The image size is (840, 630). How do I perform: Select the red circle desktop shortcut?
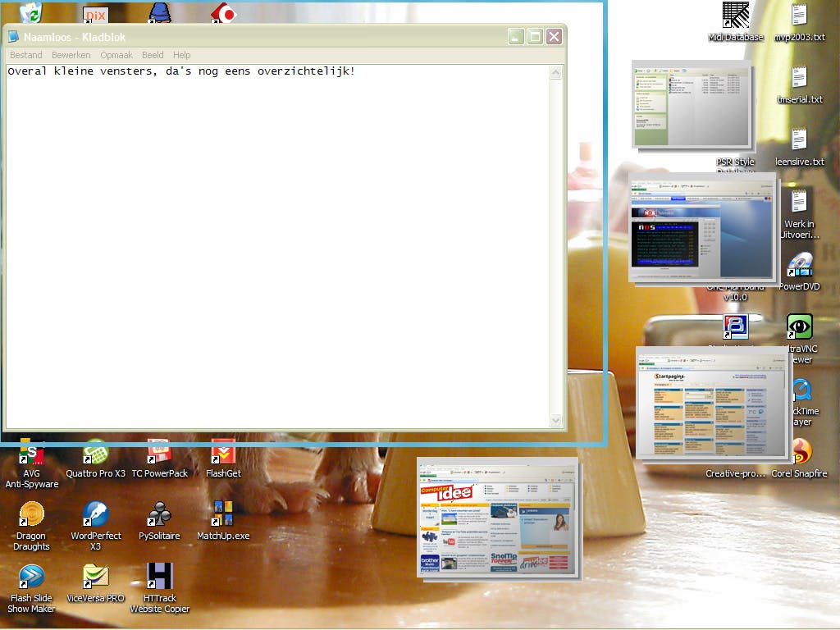pyautogui.click(x=223, y=11)
